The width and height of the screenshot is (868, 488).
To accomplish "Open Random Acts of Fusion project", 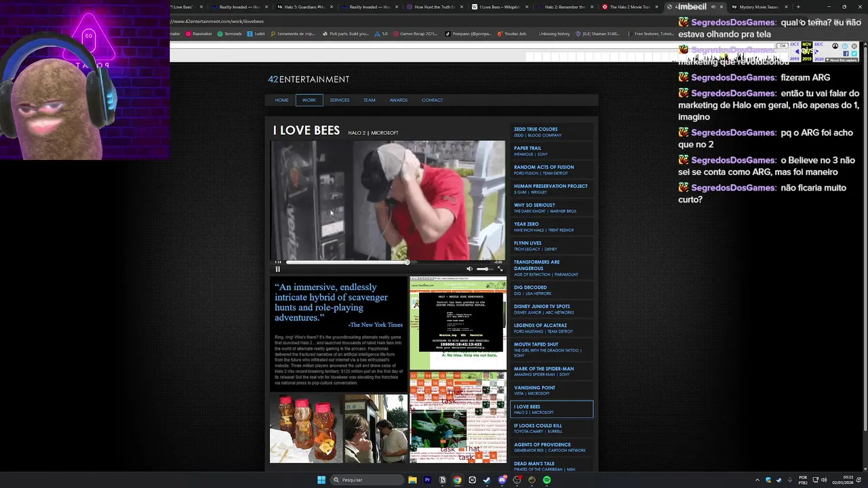I will tap(551, 170).
